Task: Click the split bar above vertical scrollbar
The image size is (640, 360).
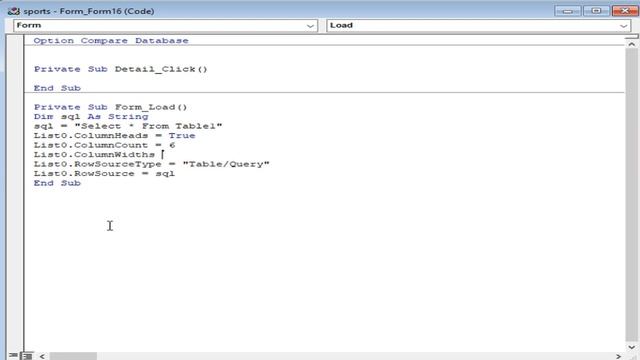Action: [x=631, y=37]
